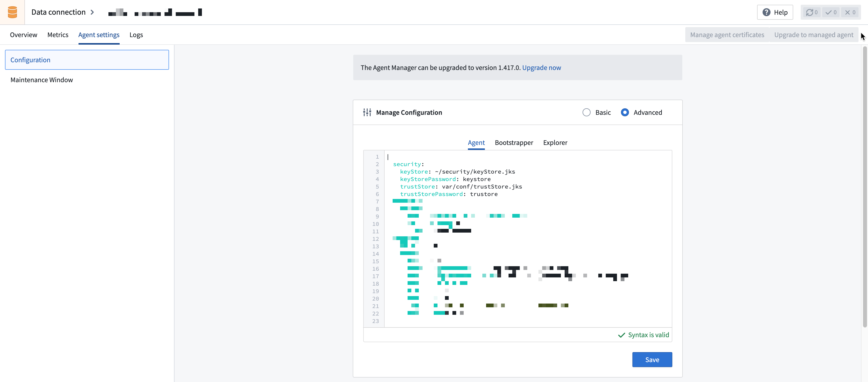Click Manage agent certificates button
Screen dimensions: 868x382
coord(727,35)
